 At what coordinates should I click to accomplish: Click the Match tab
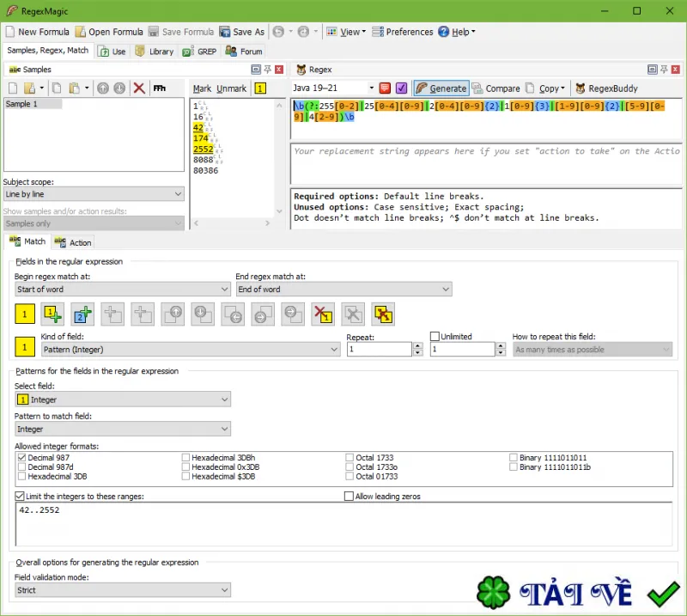[x=27, y=241]
